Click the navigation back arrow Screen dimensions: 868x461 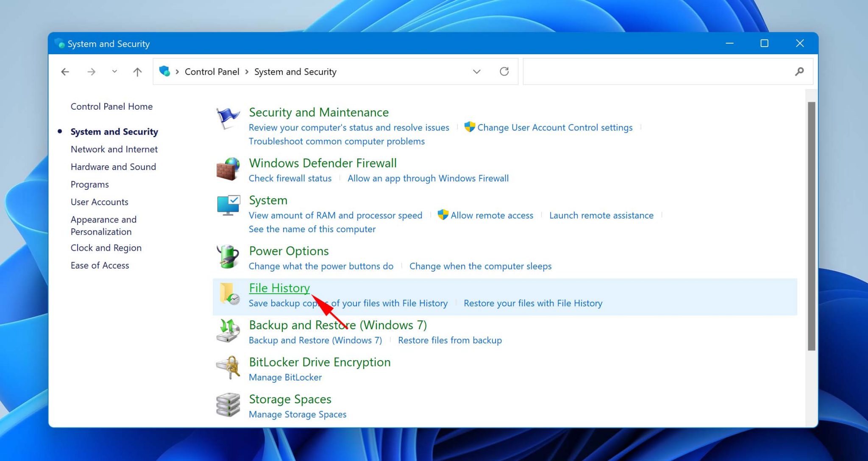coord(65,71)
